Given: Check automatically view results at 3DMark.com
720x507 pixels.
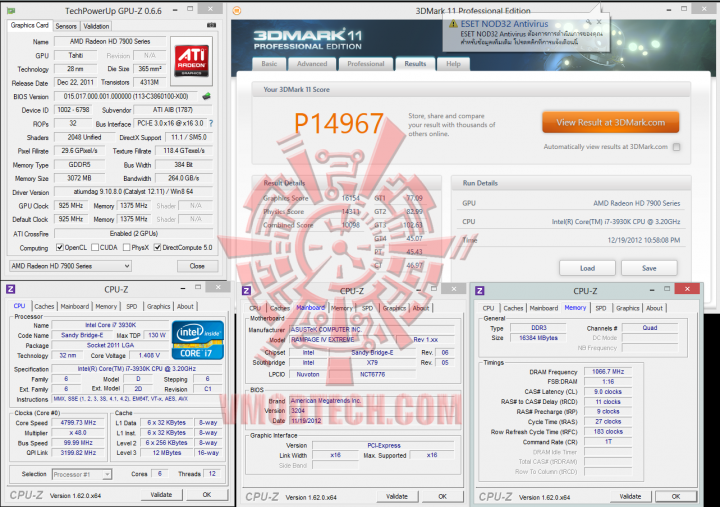Looking at the screenshot, I should tap(676, 147).
